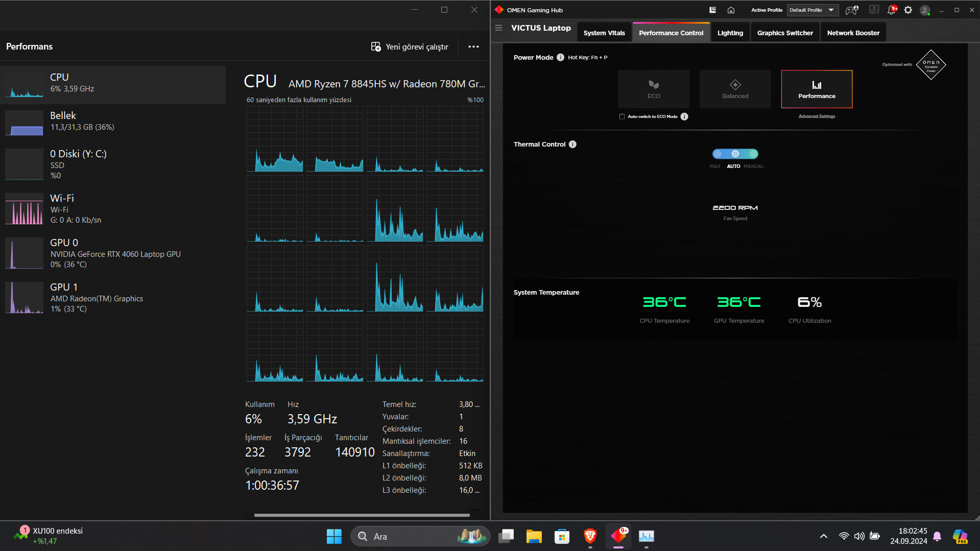Click the Thermal Control info icon
Screen dimensions: 980x551
[x=572, y=144]
